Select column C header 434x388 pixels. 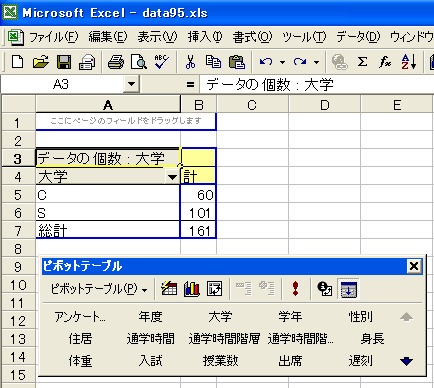pos(252,105)
